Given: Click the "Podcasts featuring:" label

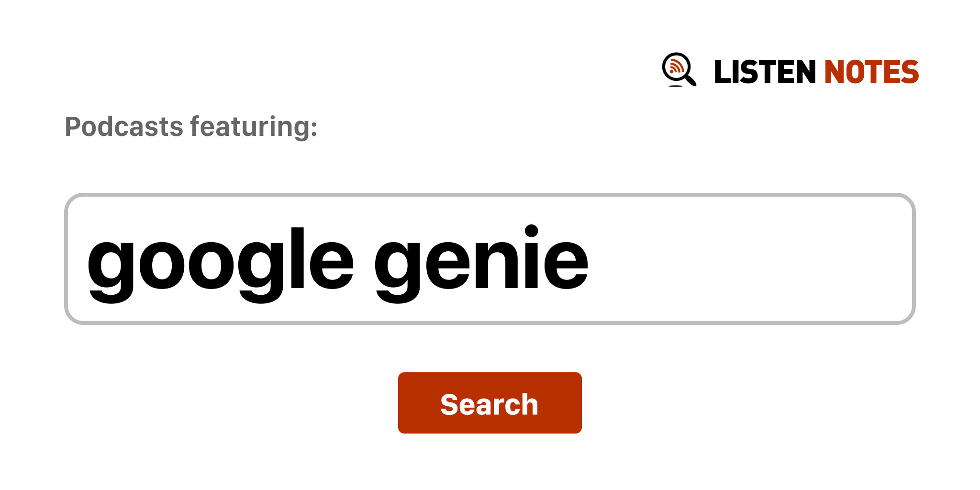Looking at the screenshot, I should tap(191, 127).
